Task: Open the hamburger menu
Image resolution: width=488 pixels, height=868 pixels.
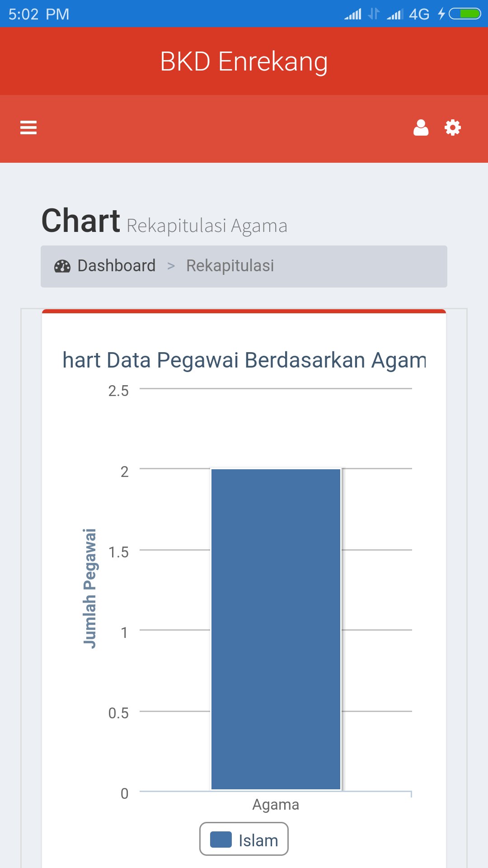Action: click(x=28, y=128)
